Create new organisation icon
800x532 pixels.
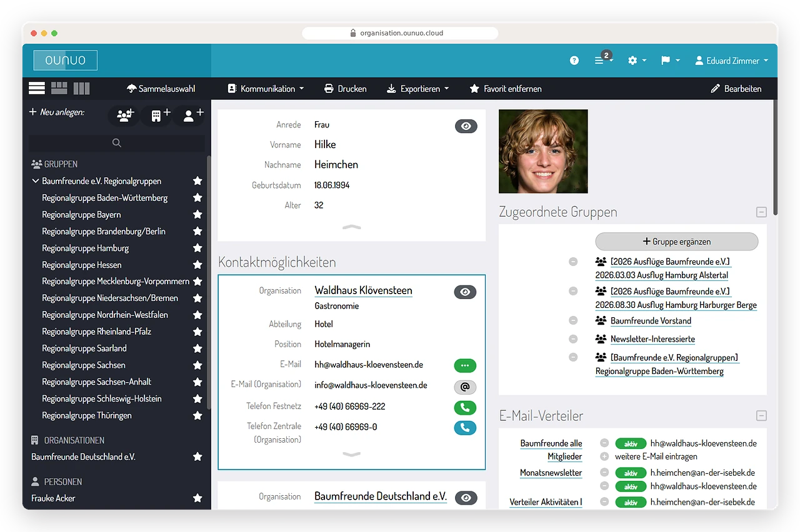[x=156, y=116]
